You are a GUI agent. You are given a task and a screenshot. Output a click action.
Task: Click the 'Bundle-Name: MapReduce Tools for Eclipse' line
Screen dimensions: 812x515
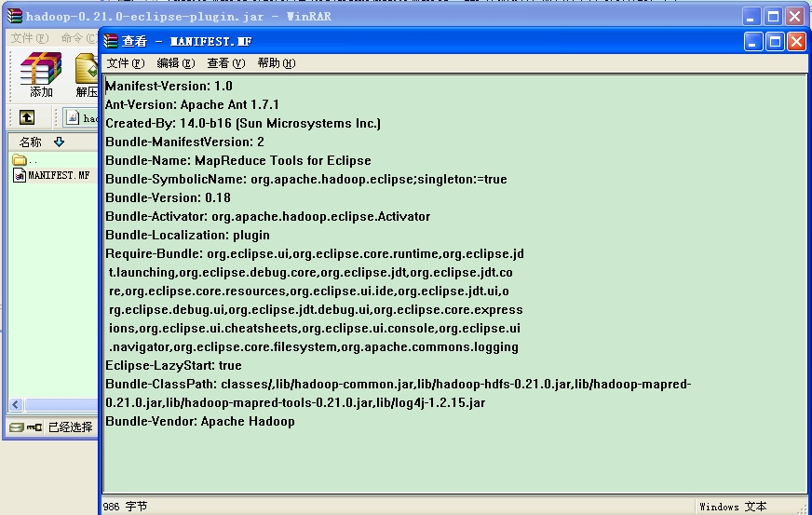point(238,160)
